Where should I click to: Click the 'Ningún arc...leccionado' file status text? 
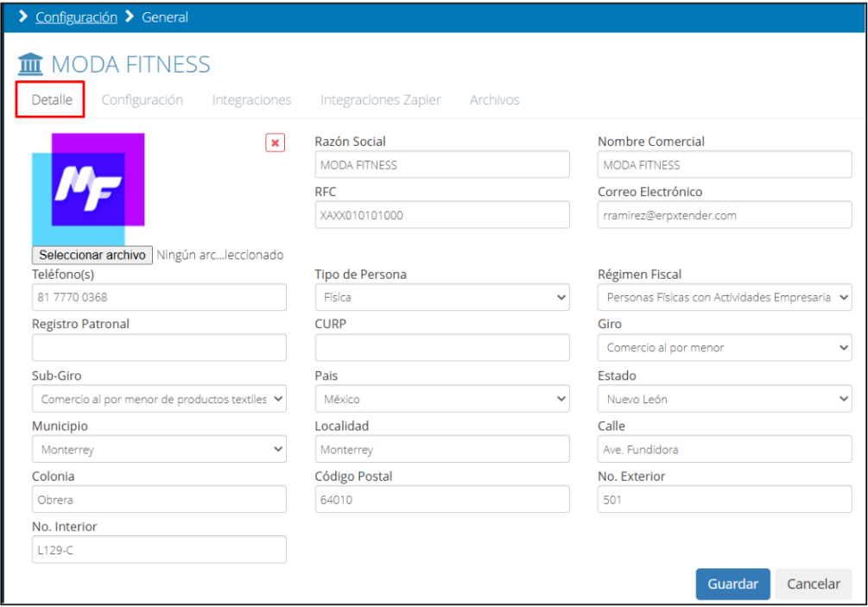point(219,255)
